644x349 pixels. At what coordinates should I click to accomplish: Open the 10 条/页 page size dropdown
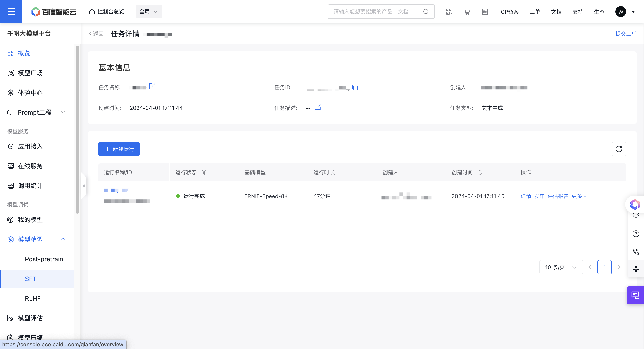(x=561, y=267)
